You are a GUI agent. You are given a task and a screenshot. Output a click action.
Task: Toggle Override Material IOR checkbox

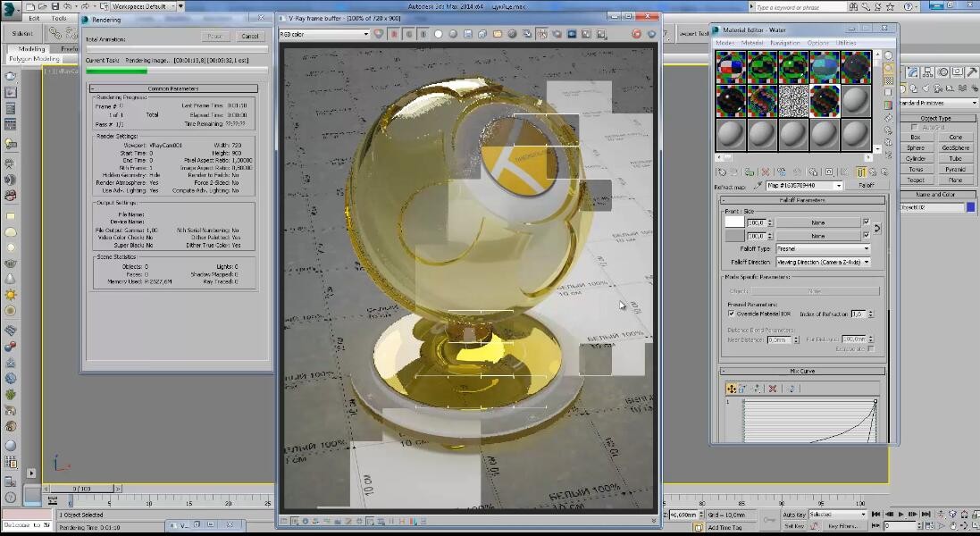click(732, 314)
